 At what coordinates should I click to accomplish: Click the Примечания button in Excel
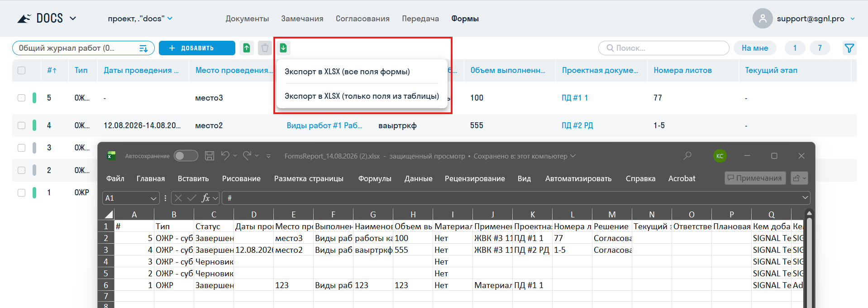[754, 178]
